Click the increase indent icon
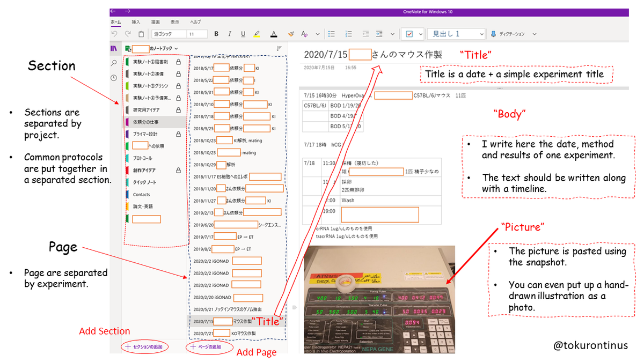The height and width of the screenshot is (362, 644). [x=379, y=34]
